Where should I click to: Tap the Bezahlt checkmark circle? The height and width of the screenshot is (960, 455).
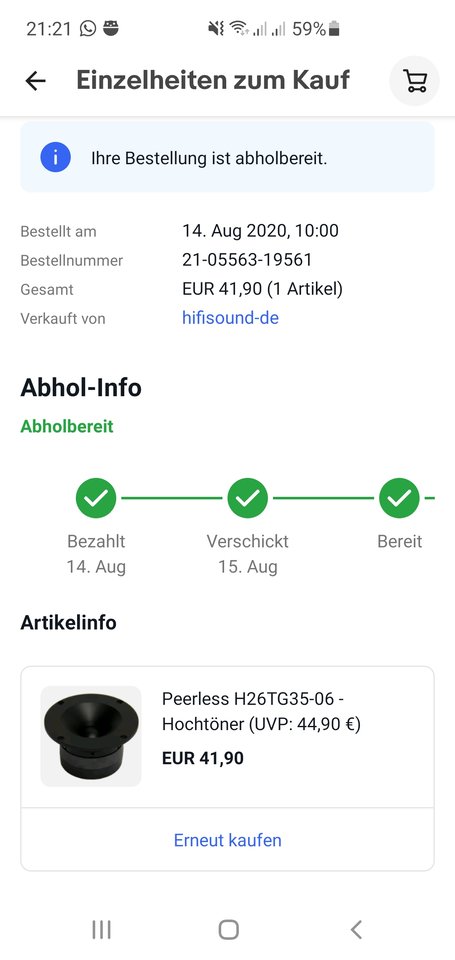(x=96, y=498)
